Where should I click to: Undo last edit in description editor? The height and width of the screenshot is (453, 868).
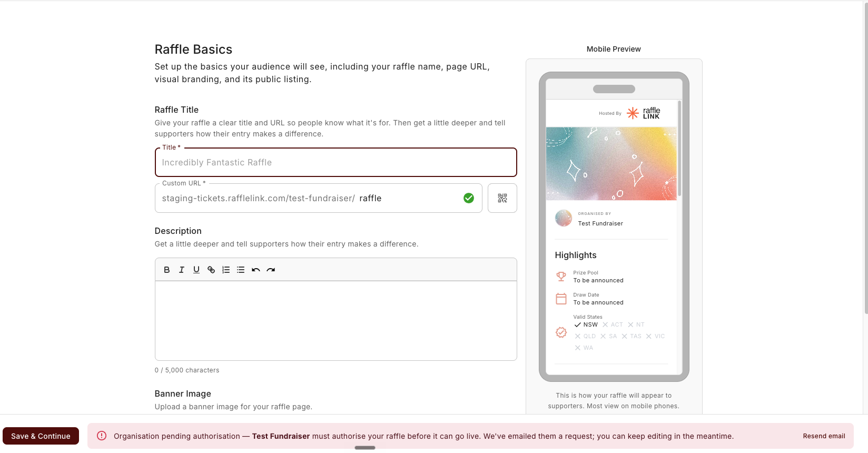(256, 270)
